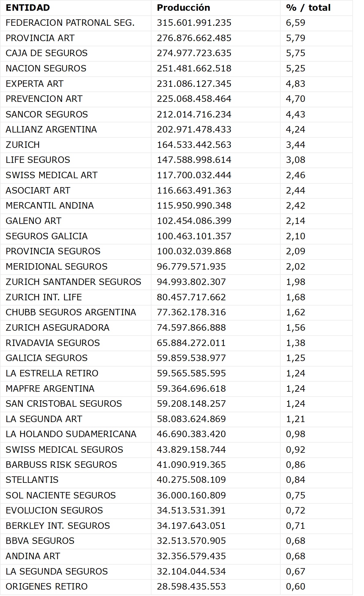Click the 4,83 percentage for EXPERTA ART
The width and height of the screenshot is (364, 596).
pos(295,84)
